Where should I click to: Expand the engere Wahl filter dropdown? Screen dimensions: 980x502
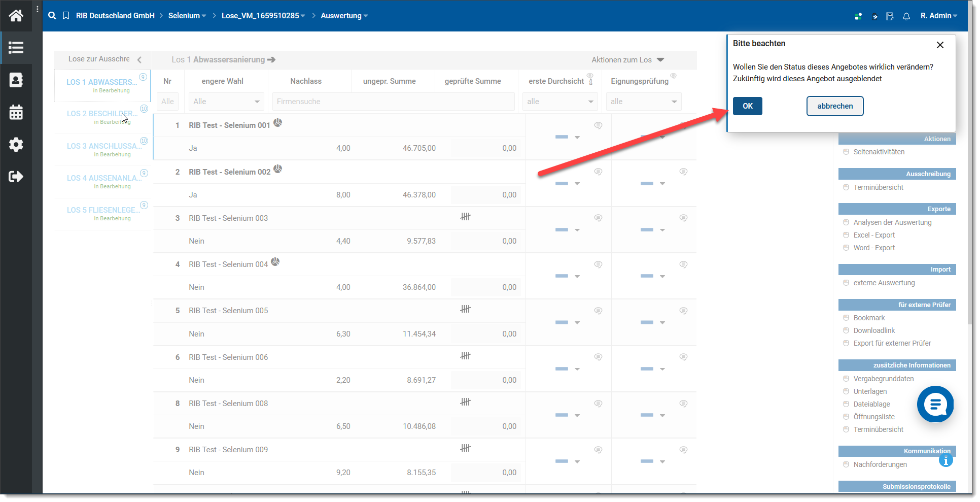click(226, 102)
